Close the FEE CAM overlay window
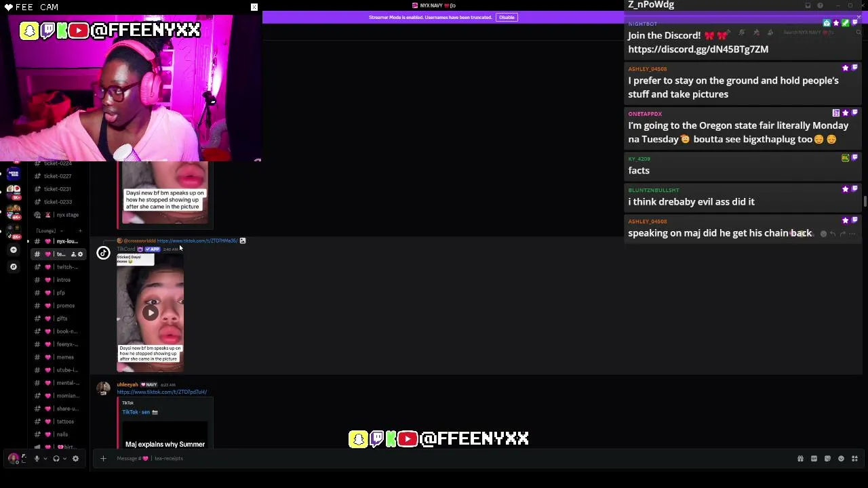 [254, 7]
